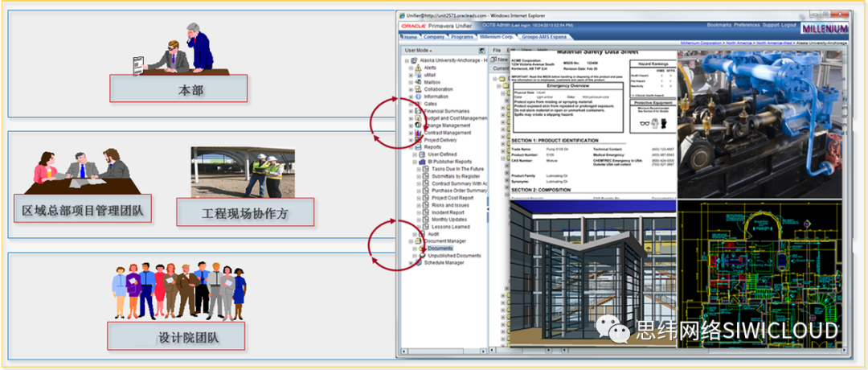The height and width of the screenshot is (370, 868).
Task: Open the User Mode dropdown
Action: pos(419,51)
